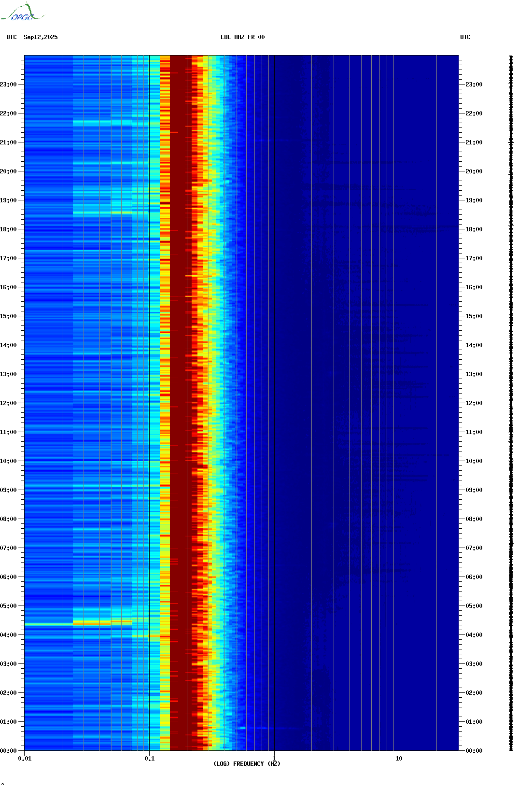
Task: Click the 0.01 frequency axis label
Action: point(25,759)
